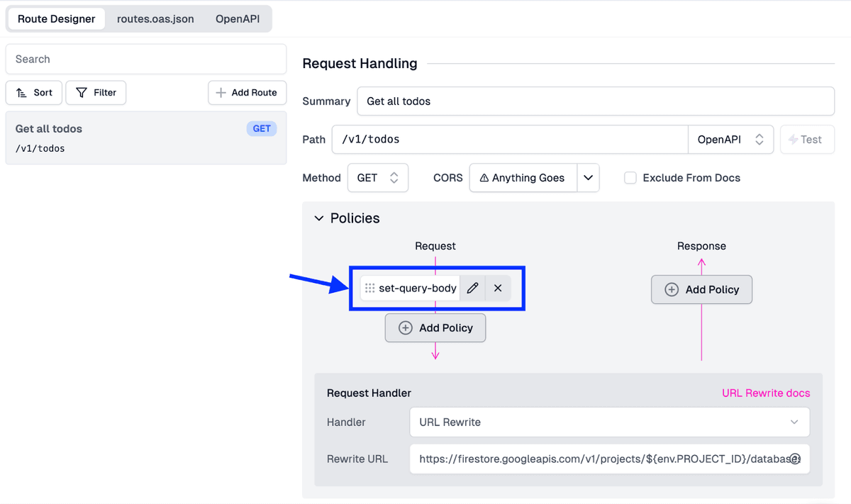Click the Filter funnel button

[x=96, y=93]
